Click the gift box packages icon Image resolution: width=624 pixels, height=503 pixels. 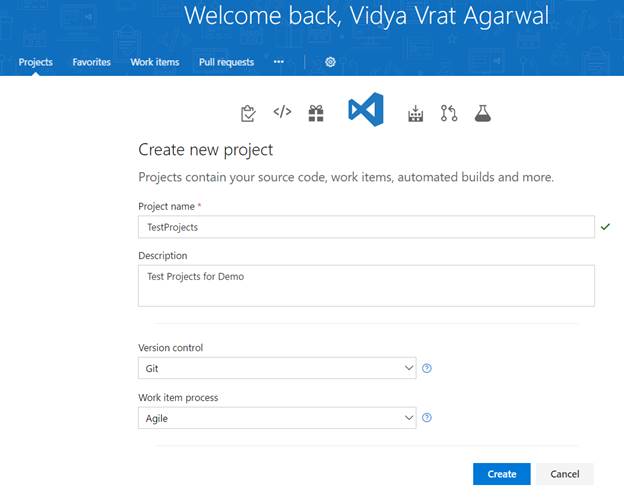coord(316,113)
